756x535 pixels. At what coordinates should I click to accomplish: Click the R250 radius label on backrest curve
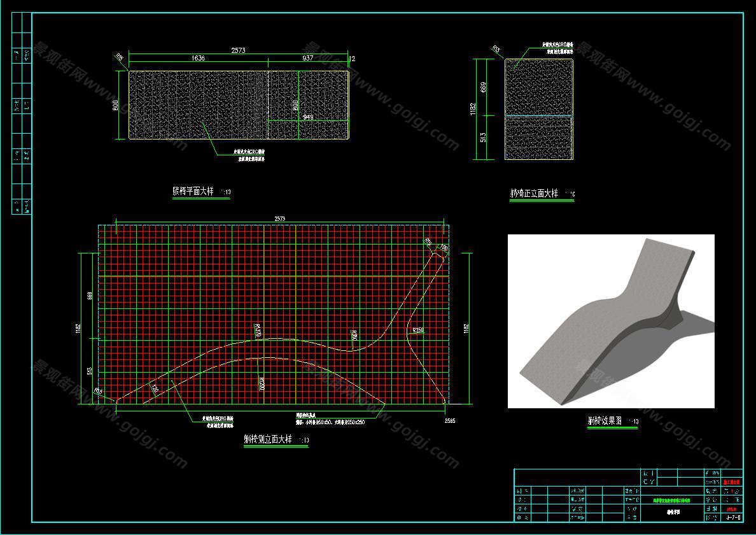(x=417, y=330)
